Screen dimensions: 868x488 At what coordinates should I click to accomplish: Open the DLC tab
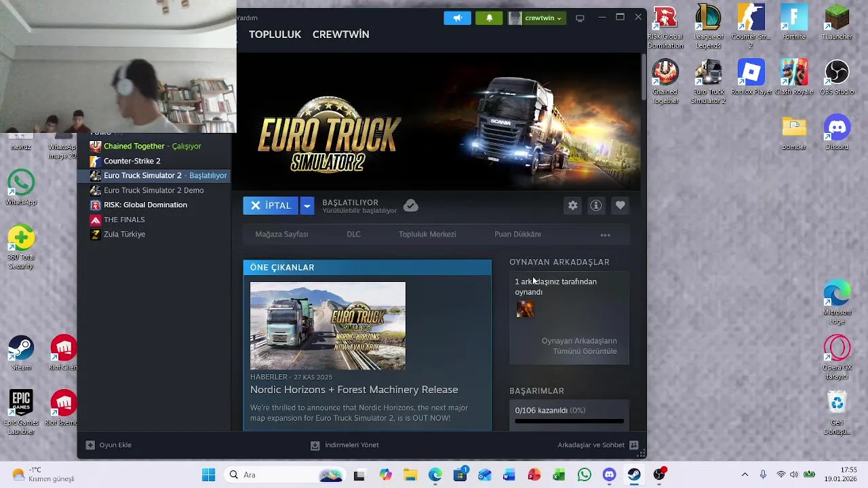pyautogui.click(x=354, y=234)
